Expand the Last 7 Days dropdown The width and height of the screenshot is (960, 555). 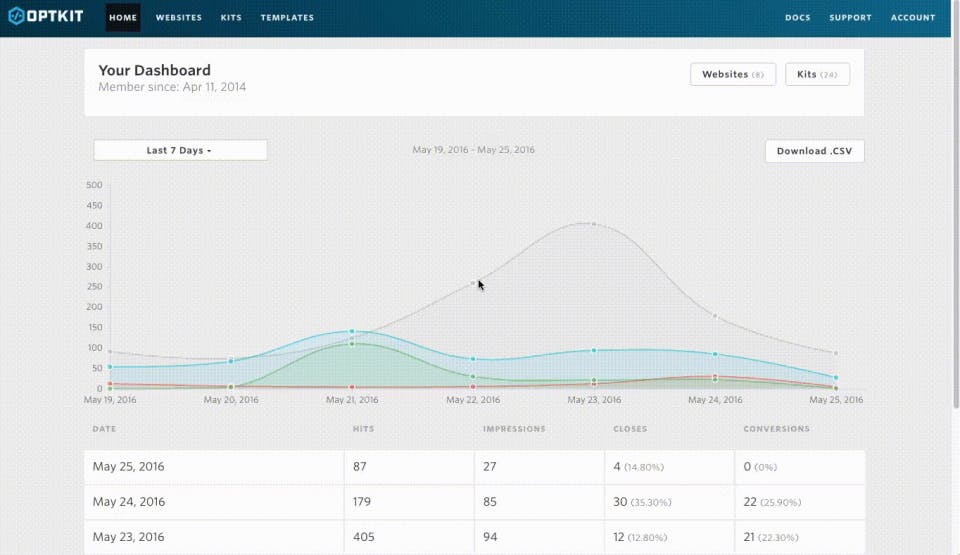(180, 150)
